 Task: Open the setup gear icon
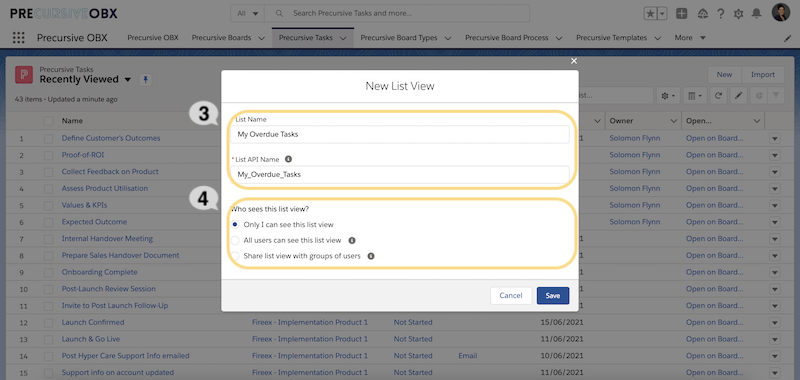click(x=738, y=14)
